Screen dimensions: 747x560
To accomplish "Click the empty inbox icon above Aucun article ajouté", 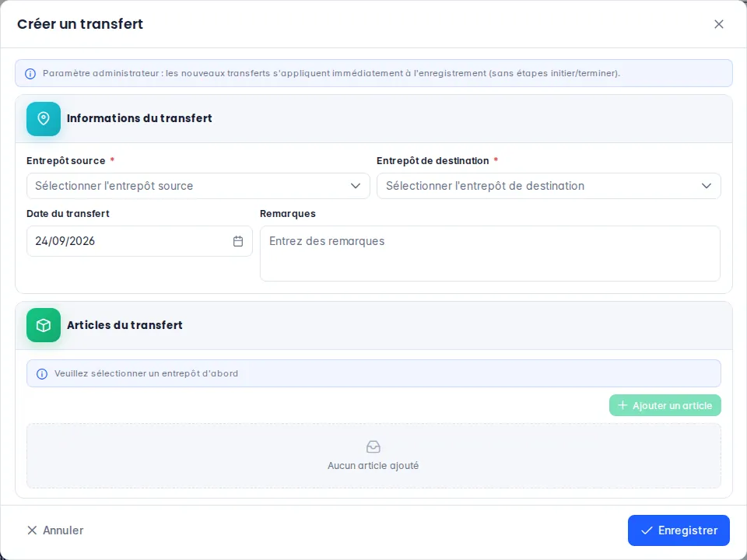I will click(x=373, y=446).
